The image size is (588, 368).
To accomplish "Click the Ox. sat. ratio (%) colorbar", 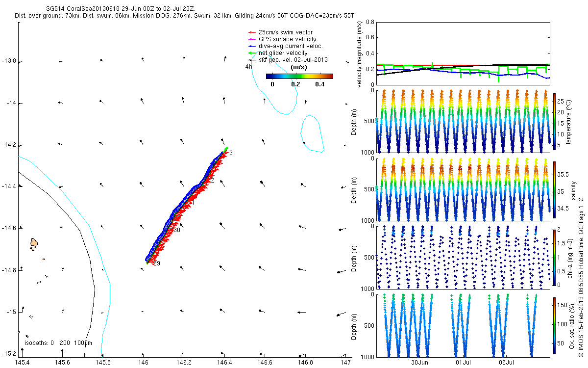I will click(x=554, y=325).
